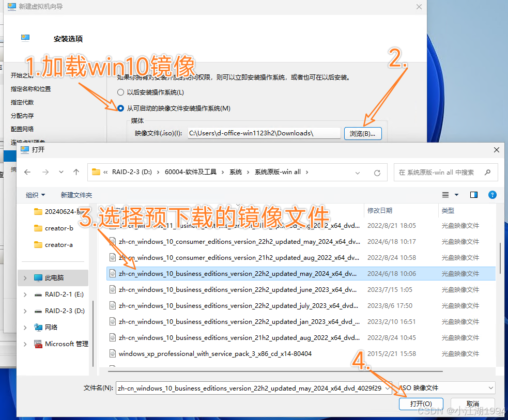The width and height of the screenshot is (508, 420).
Task: Toggle the preview pane icon
Action: (x=474, y=195)
